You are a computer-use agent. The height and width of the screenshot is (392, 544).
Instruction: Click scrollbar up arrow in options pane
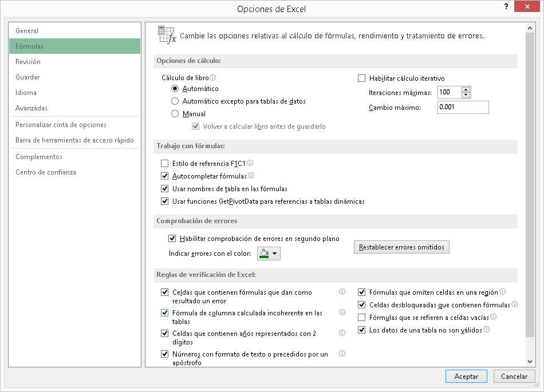[x=530, y=27]
